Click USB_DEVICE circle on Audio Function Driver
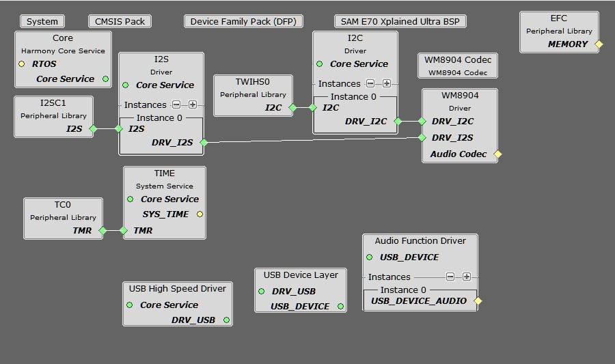The height and width of the screenshot is (364, 615). click(369, 257)
